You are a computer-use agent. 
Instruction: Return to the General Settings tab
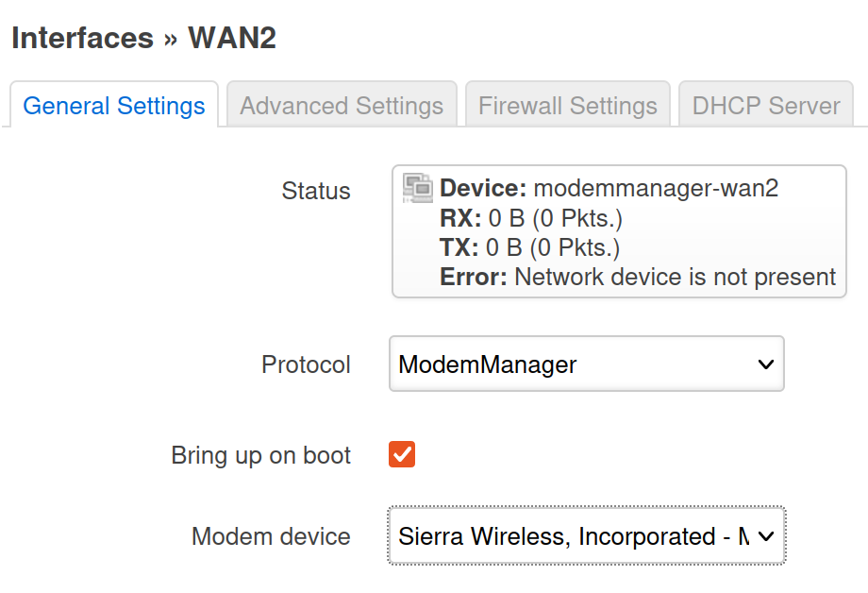pos(113,104)
